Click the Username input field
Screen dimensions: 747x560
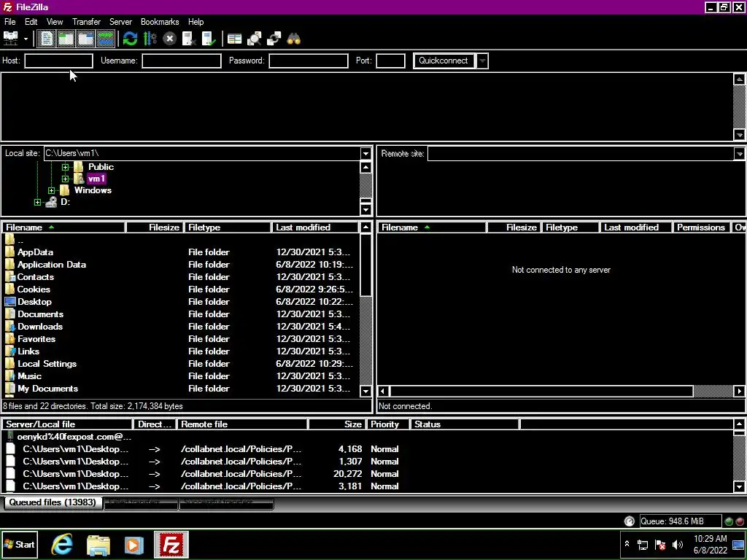point(182,61)
